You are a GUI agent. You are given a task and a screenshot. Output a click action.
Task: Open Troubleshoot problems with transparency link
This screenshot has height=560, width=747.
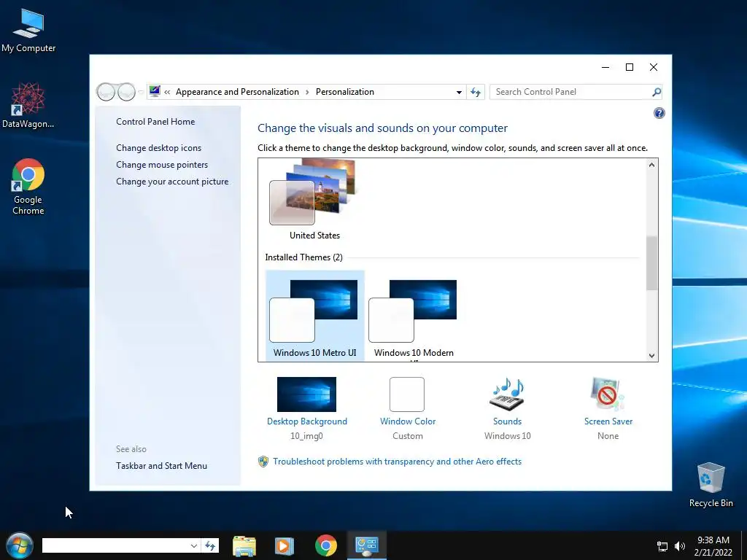point(397,462)
